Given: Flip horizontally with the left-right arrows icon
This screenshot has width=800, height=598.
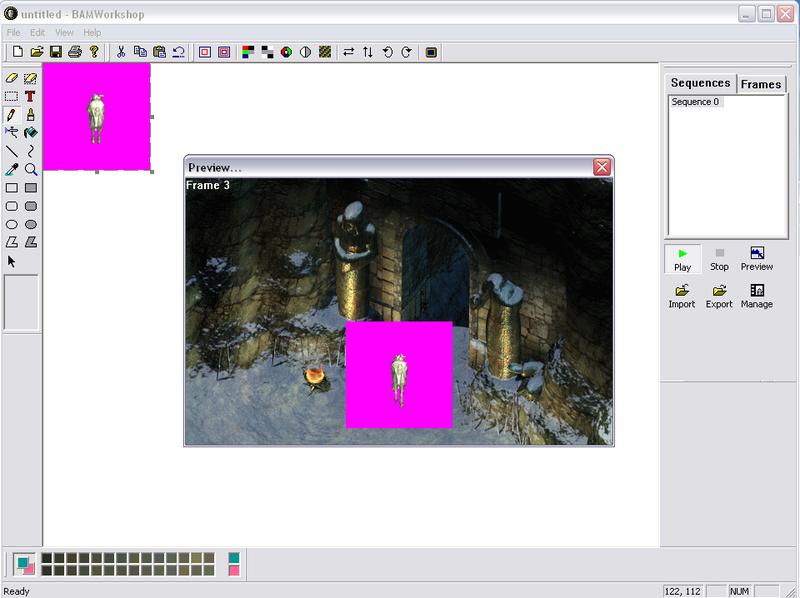Looking at the screenshot, I should click(348, 52).
